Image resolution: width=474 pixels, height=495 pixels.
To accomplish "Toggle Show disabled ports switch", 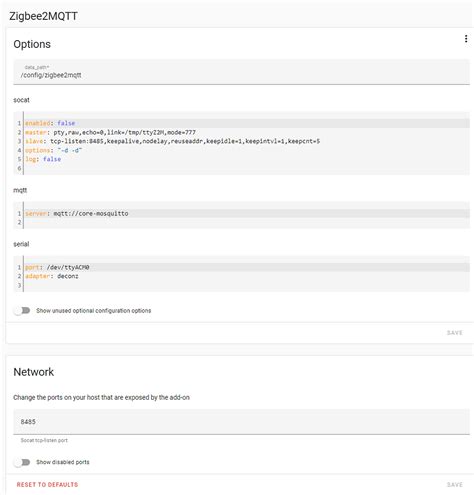I will click(22, 462).
